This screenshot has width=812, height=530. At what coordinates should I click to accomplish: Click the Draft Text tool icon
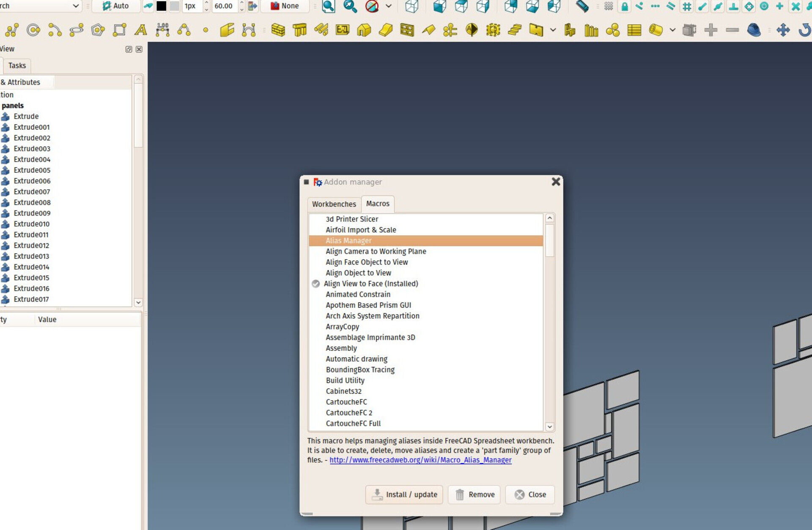(141, 30)
